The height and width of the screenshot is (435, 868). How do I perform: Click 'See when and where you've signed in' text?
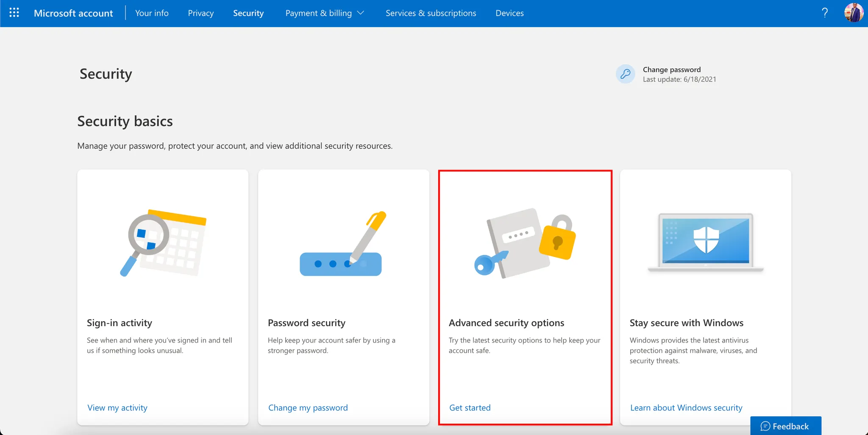159,345
